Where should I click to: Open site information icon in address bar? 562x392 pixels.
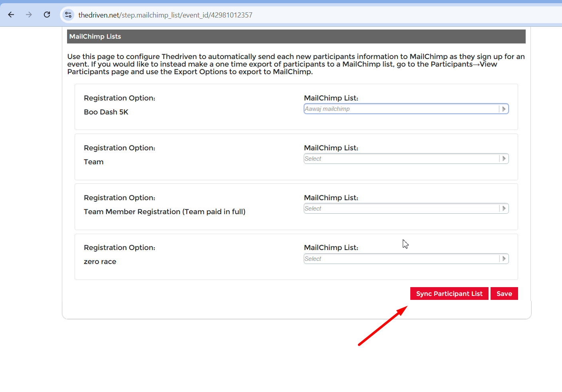tap(68, 15)
